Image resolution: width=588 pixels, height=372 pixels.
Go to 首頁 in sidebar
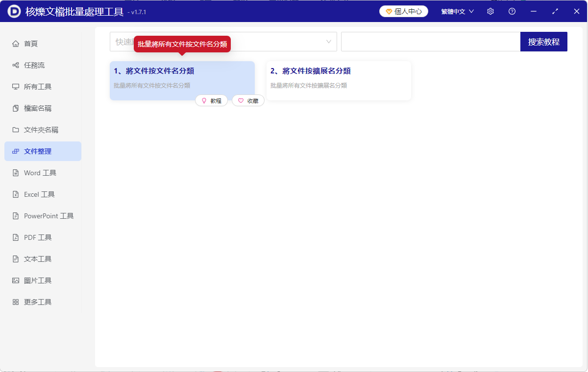click(43, 44)
